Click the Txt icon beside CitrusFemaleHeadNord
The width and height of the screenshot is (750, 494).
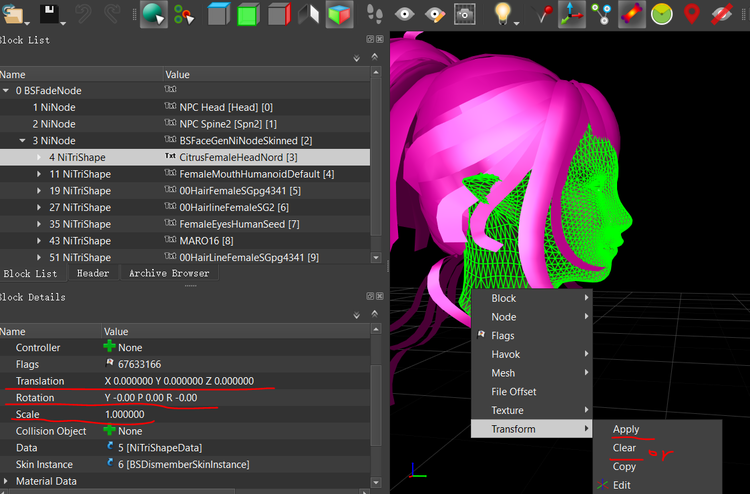click(x=170, y=156)
